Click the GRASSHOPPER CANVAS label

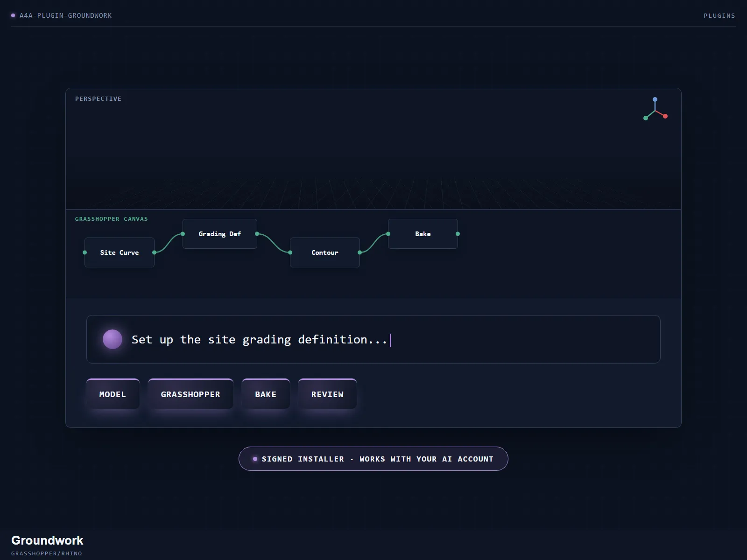(111, 219)
